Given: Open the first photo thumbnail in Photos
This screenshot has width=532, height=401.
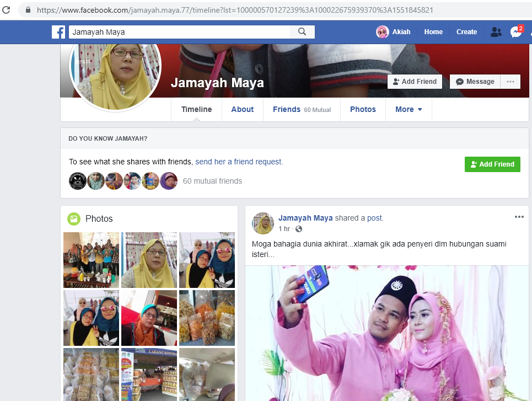Looking at the screenshot, I should [x=91, y=260].
